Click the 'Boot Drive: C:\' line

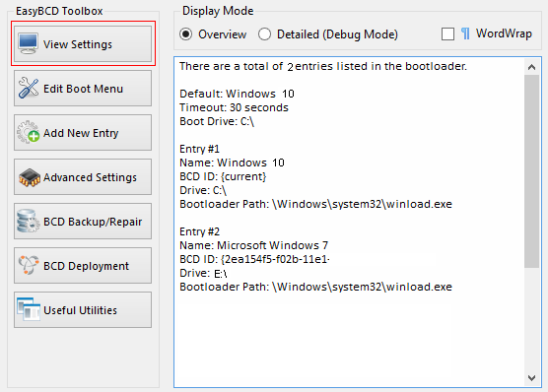(x=217, y=121)
